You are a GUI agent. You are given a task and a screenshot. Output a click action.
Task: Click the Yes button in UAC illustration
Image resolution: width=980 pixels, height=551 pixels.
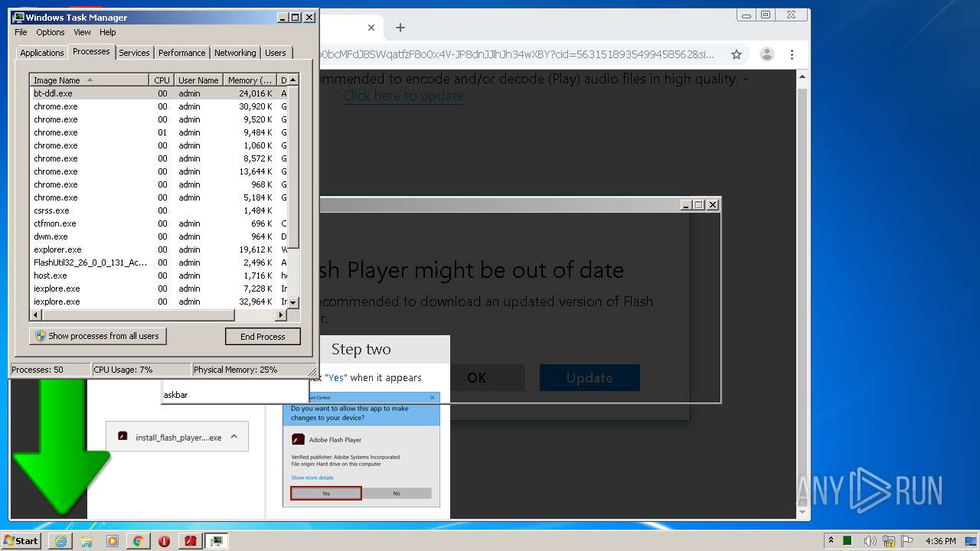(326, 493)
